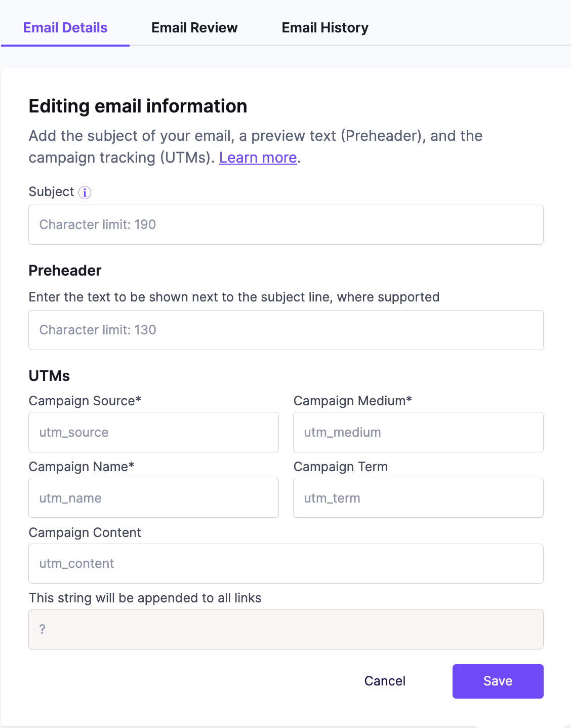
Task: Select the Email Details tab
Action: click(x=65, y=28)
